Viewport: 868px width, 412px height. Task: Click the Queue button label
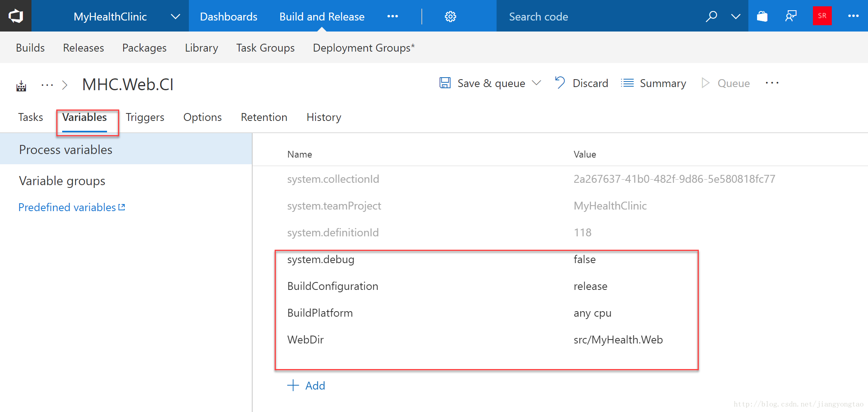point(733,83)
